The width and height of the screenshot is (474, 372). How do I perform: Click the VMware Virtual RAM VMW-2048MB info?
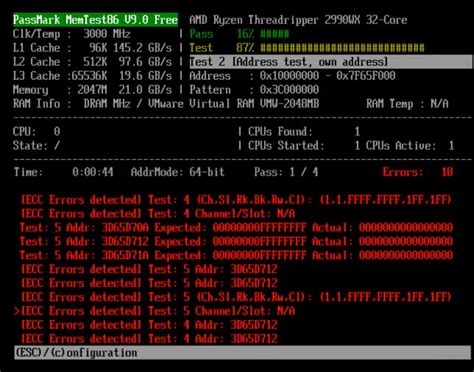coord(233,104)
